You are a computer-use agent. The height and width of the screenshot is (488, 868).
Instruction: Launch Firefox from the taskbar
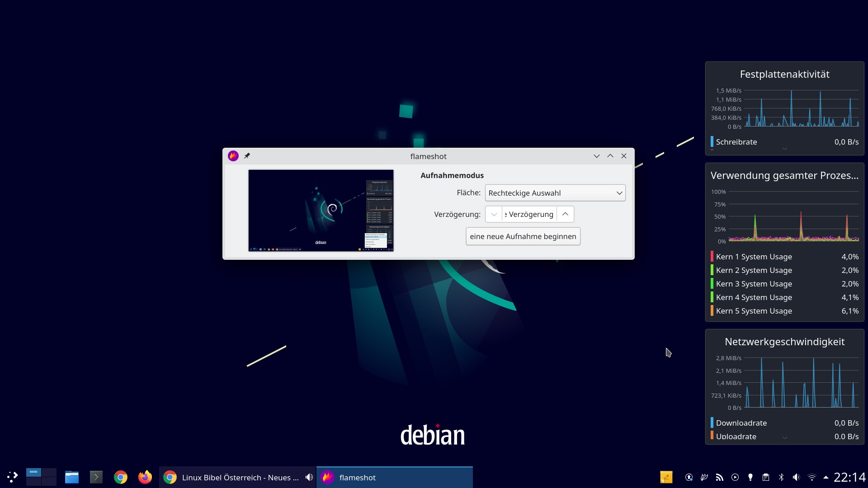[x=145, y=477]
